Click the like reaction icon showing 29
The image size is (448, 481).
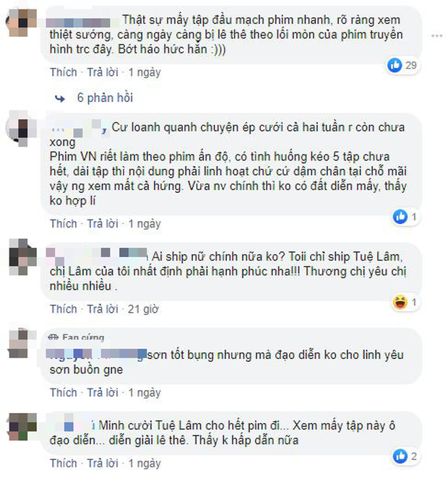click(x=395, y=65)
